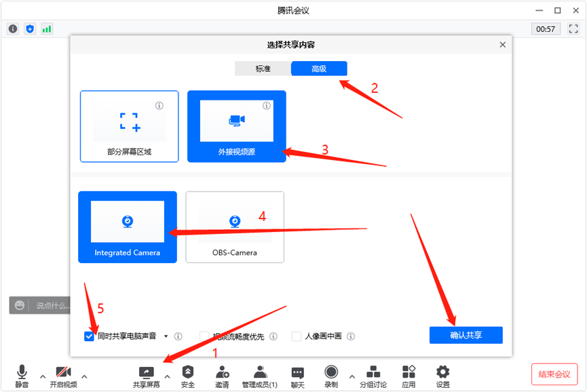Toggle 同时共享电脑声音 checkbox

click(89, 336)
